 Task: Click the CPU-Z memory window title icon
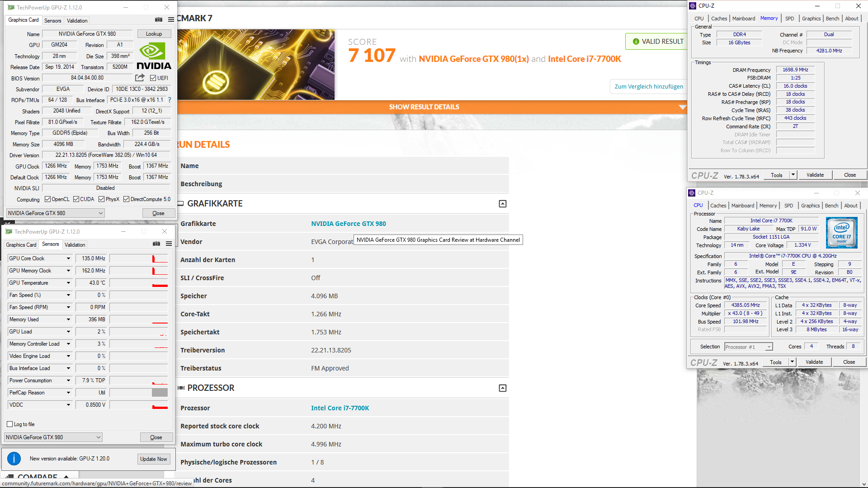(x=692, y=6)
